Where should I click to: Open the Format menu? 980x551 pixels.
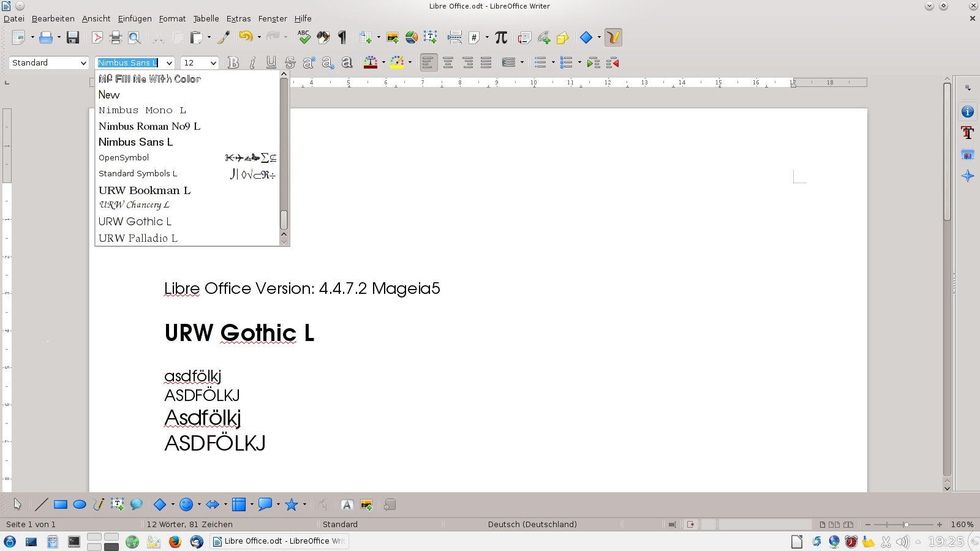coord(172,18)
